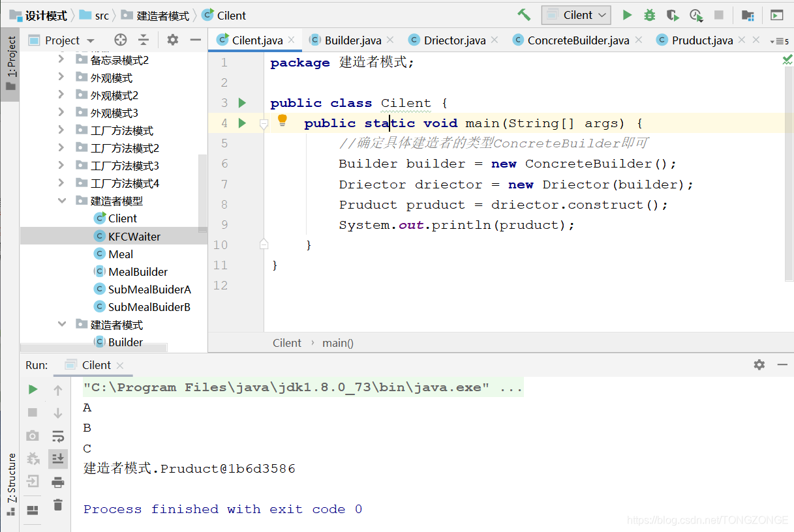Clear console with trash icon
This screenshot has height=532, width=794.
(58, 505)
